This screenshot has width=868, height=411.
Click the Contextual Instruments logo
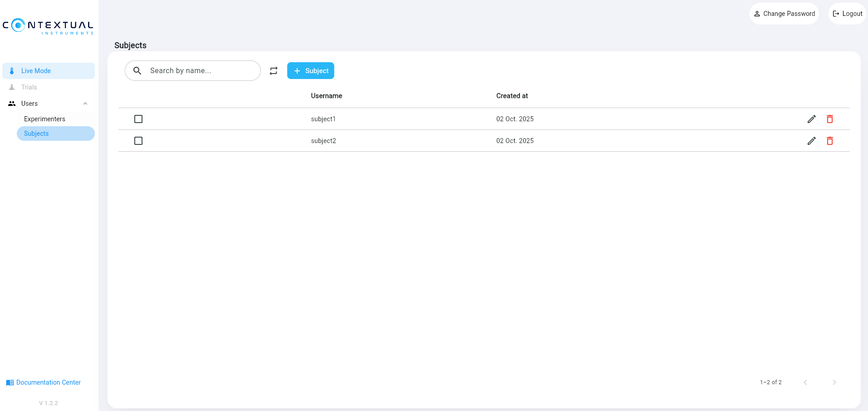(x=48, y=26)
